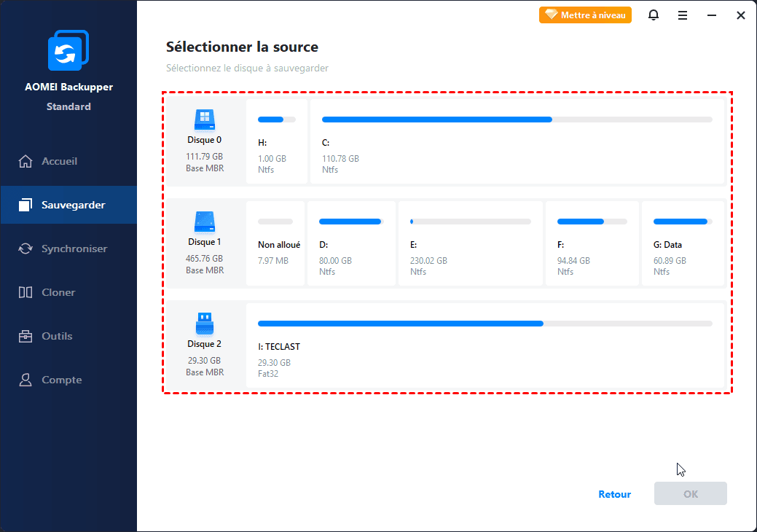Open the hamburger menu icon
Screen dimensions: 757x532
coord(682,15)
